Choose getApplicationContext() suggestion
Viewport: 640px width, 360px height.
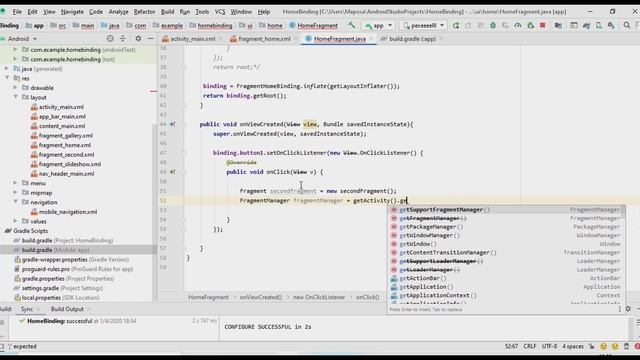point(505,295)
